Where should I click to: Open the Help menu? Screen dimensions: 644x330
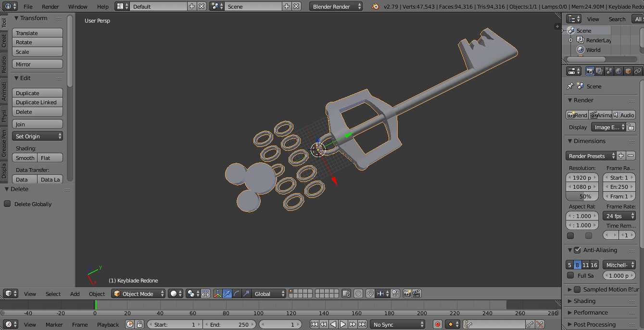tap(102, 7)
